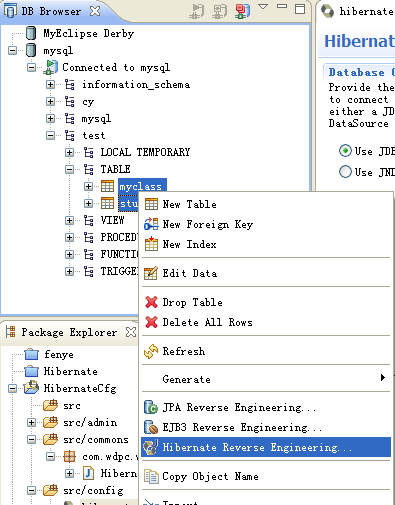Open DB Browser view menu triangle
395x505 pixels.
[x=263, y=7]
